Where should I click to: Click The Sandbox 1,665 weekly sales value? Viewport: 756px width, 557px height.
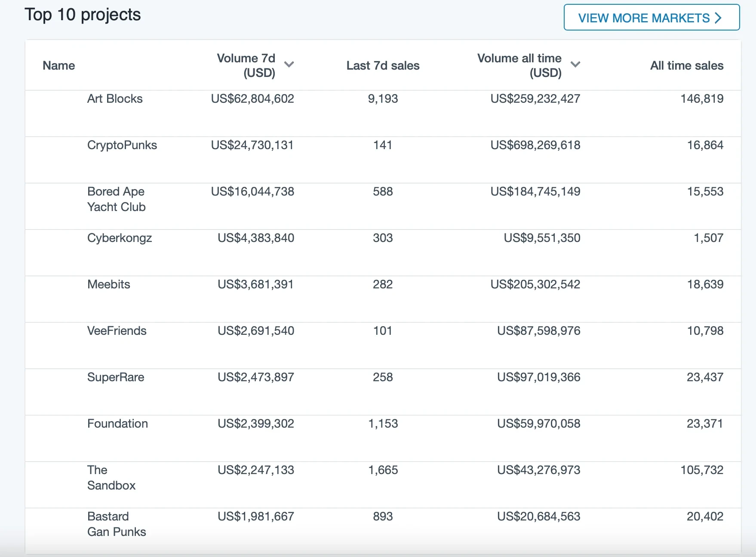[x=383, y=470]
